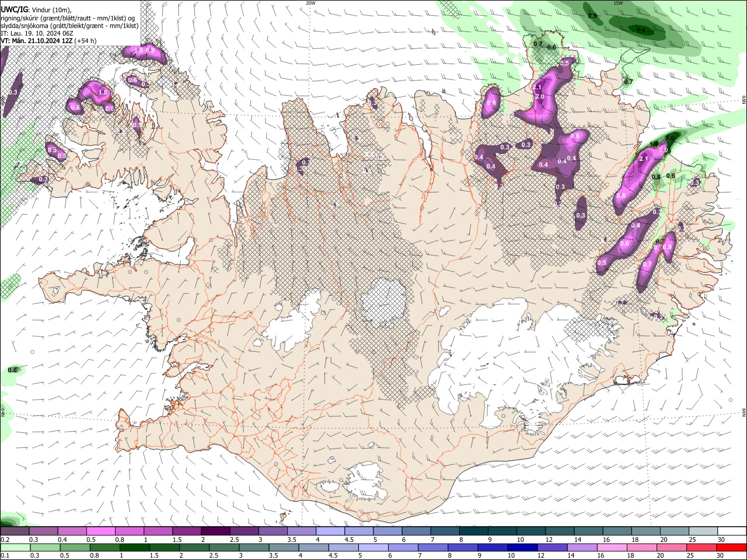Click the '(+54 h)' forecast offset text
This screenshot has width=747, height=560.
click(86, 41)
